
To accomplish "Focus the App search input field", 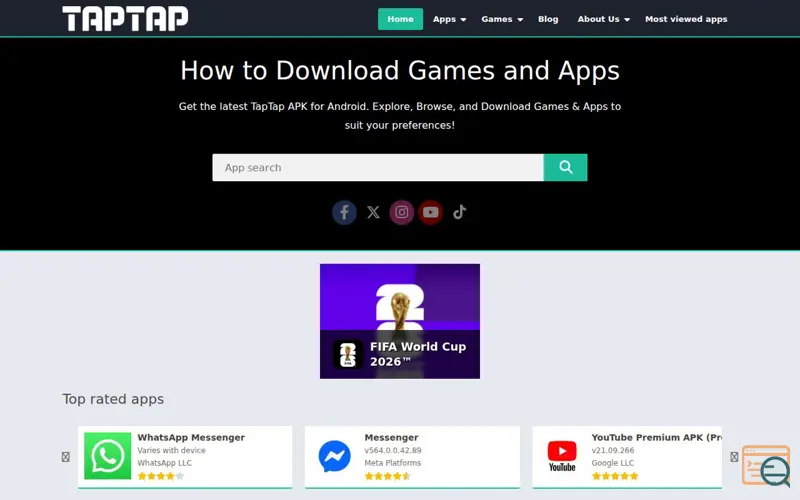I will 378,167.
